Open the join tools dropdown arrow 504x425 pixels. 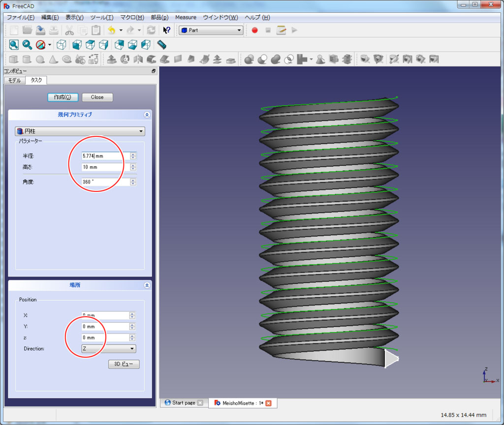[311, 59]
